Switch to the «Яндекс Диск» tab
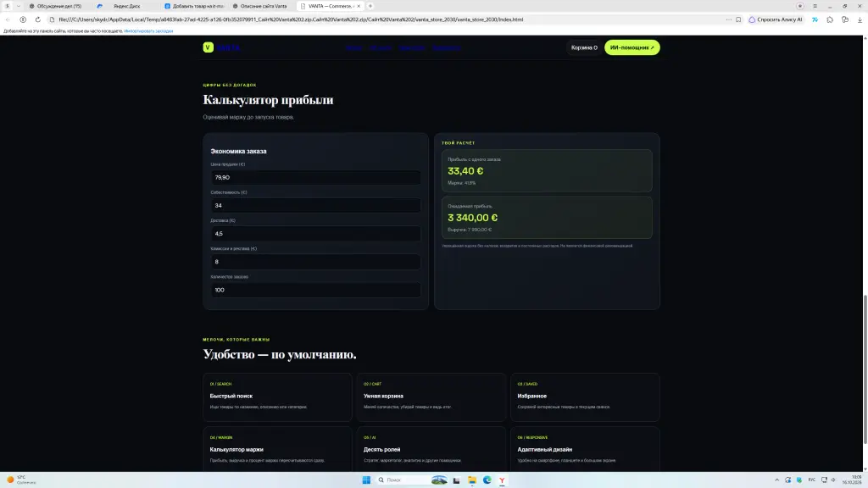Viewport: 868px width, 488px height. [126, 6]
